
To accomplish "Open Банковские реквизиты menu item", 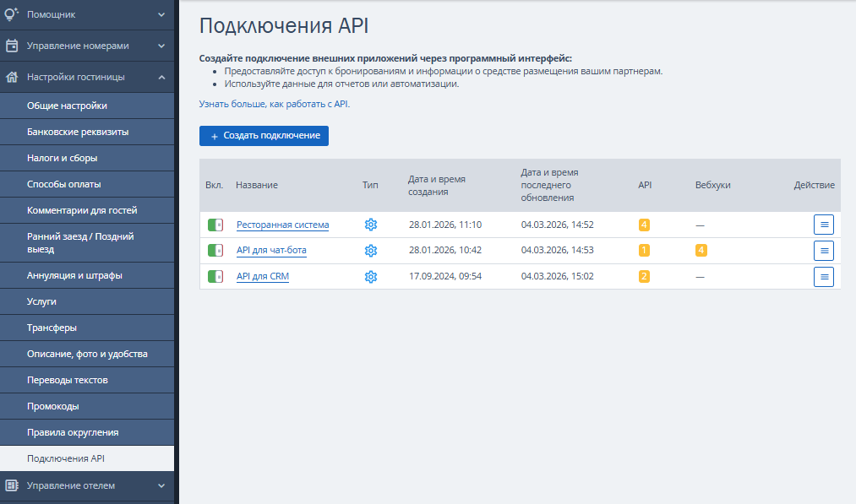I will pyautogui.click(x=78, y=132).
